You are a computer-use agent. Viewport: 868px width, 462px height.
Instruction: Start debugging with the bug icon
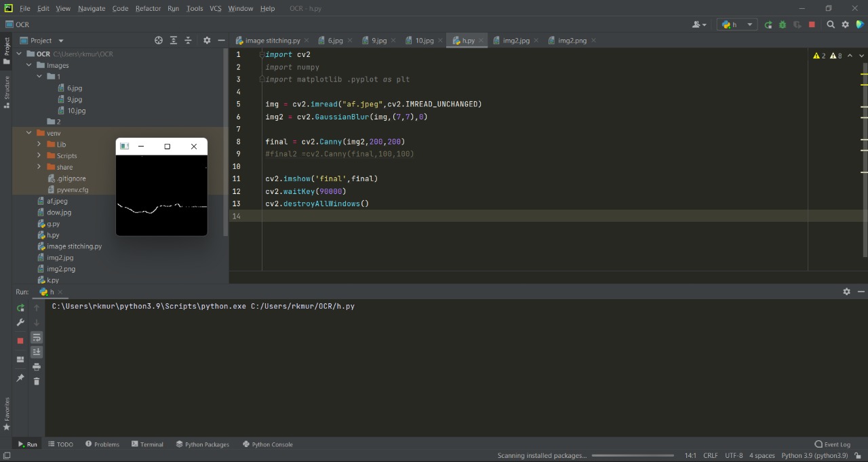[783, 25]
